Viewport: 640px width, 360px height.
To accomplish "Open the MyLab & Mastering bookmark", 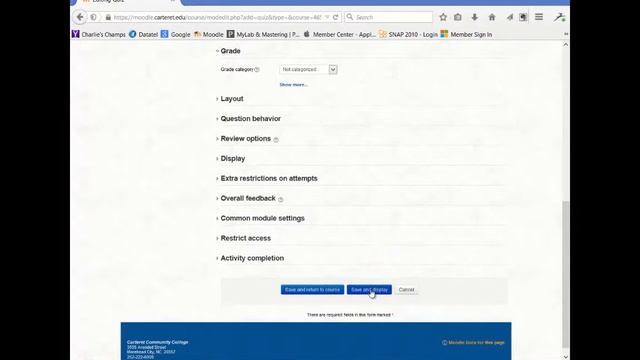I will click(x=263, y=34).
